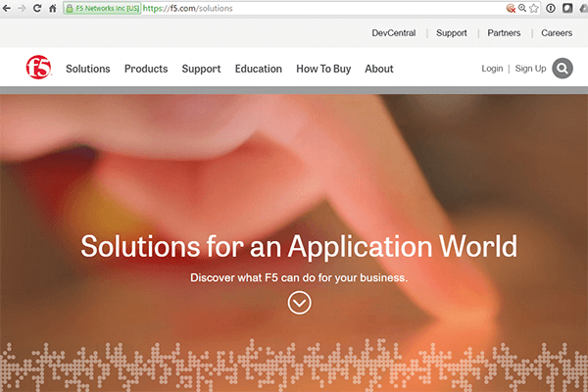Viewport: 588px width, 392px height.
Task: Open the Education menu
Action: coord(259,69)
